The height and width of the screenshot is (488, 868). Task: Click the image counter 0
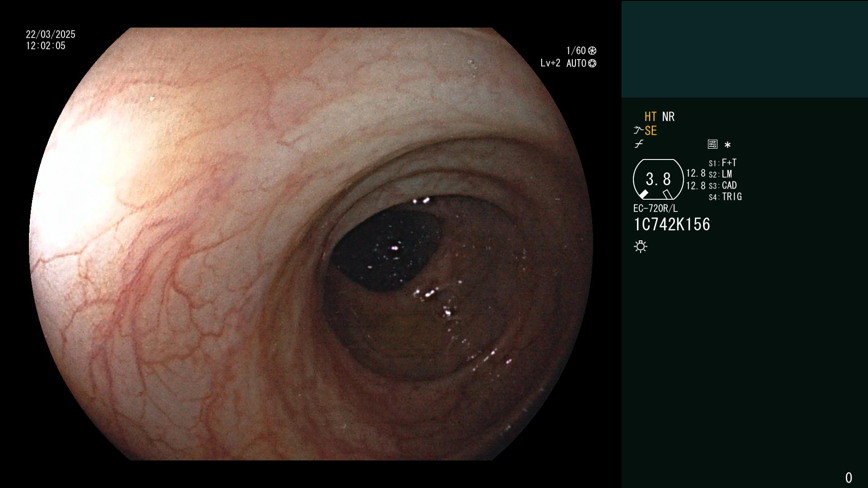click(x=849, y=478)
